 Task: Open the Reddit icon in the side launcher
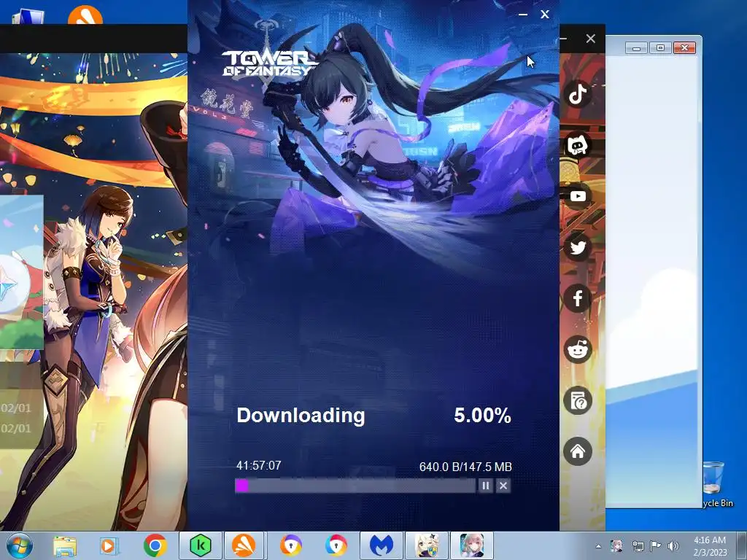pos(578,349)
